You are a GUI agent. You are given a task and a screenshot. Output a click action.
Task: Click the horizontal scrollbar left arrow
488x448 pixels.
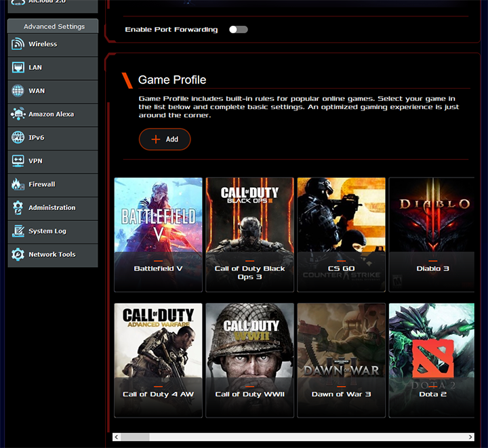coord(117,437)
